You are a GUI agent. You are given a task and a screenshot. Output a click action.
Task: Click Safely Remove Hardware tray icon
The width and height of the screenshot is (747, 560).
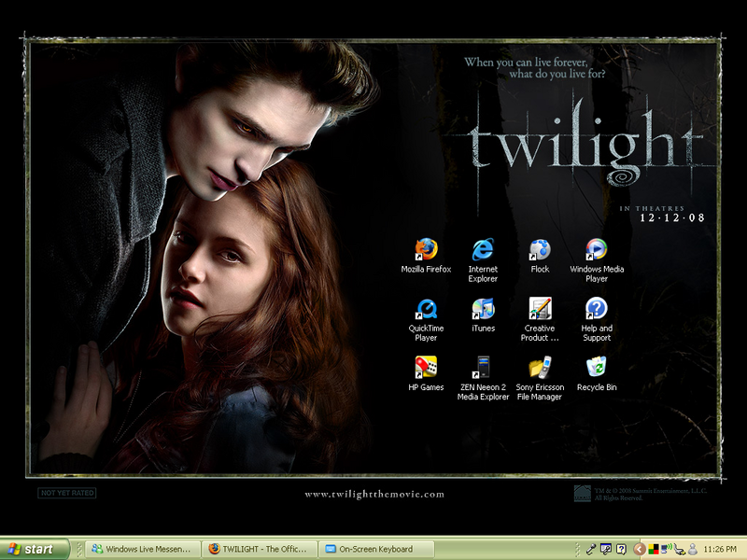point(680,549)
